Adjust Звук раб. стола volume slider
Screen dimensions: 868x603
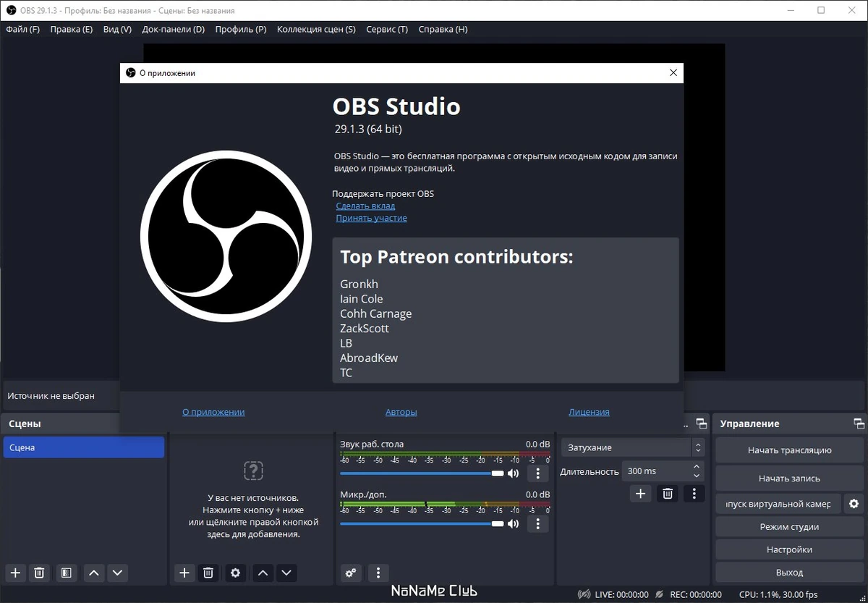point(422,473)
